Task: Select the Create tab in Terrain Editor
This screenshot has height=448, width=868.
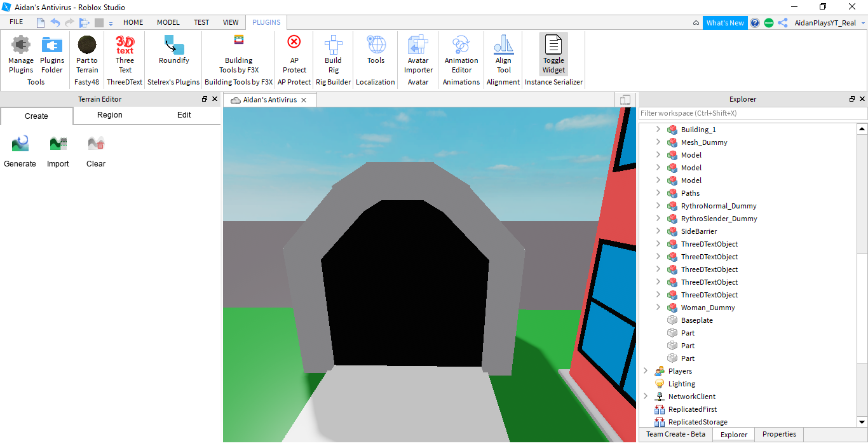Action: 36,116
